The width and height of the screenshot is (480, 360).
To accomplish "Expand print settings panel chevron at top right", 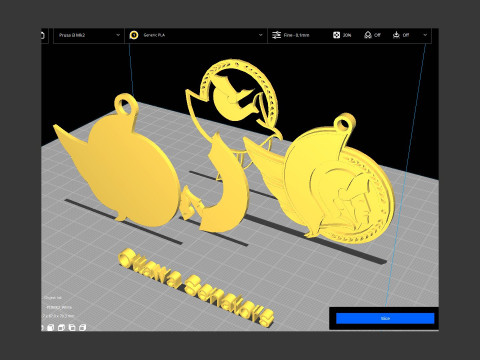I will pos(425,35).
